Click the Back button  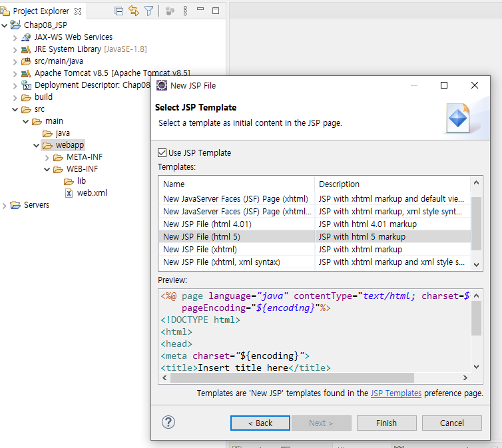pos(260,423)
